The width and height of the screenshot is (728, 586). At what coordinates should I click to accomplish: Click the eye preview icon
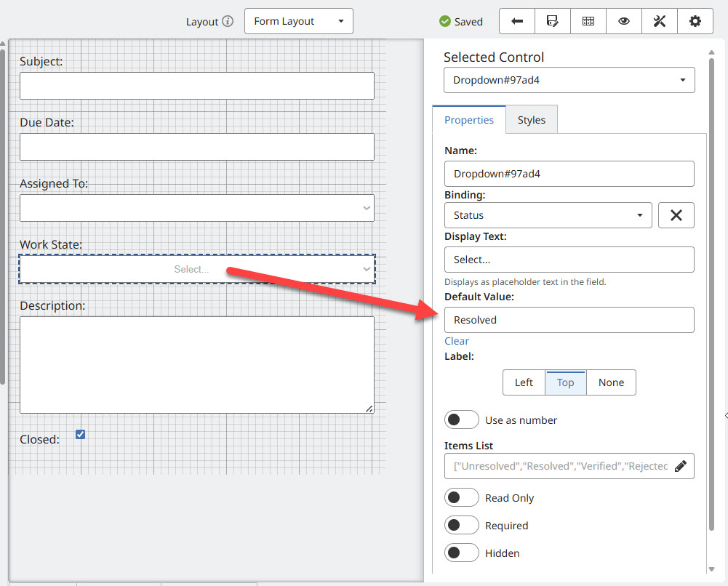[x=624, y=21]
